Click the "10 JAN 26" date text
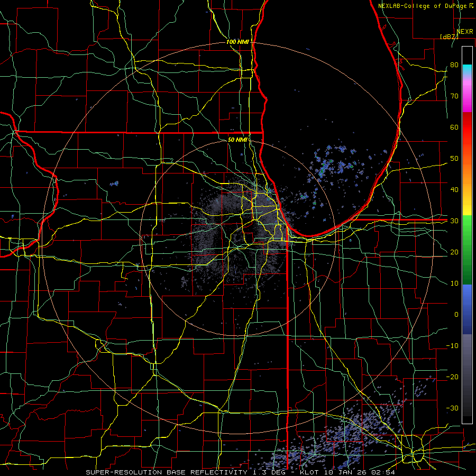This screenshot has width=476, height=476. (344, 472)
